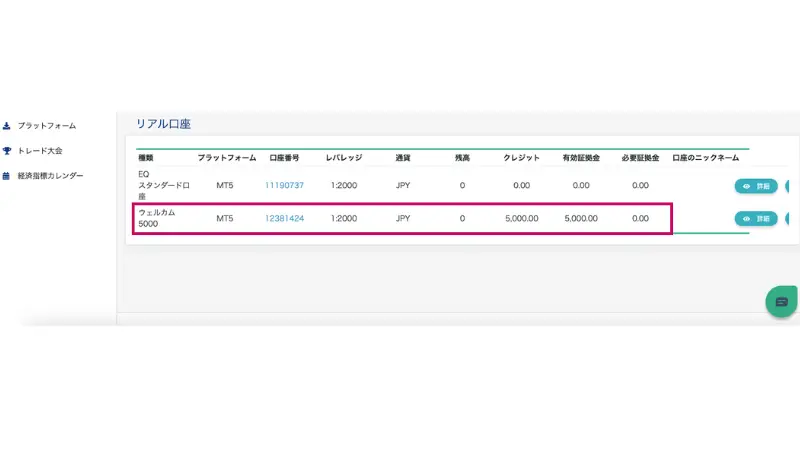Click MT5 cell in EQ スタンダード口座 row
Viewport: 800px width, 450px height.
tap(224, 185)
